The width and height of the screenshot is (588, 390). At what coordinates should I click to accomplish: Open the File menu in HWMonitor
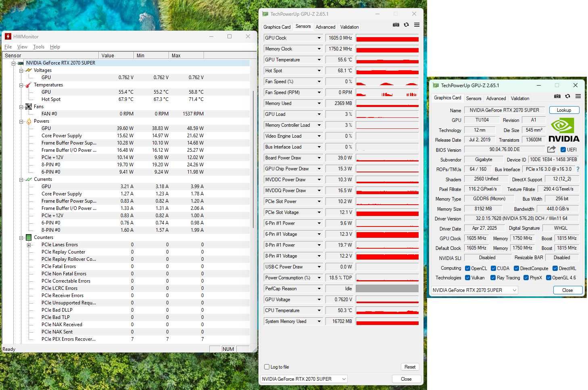(8, 47)
